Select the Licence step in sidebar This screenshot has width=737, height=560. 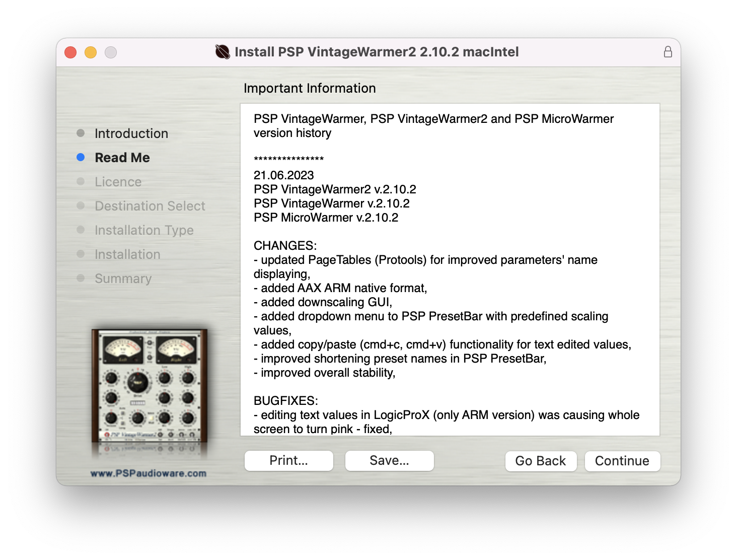(x=118, y=182)
